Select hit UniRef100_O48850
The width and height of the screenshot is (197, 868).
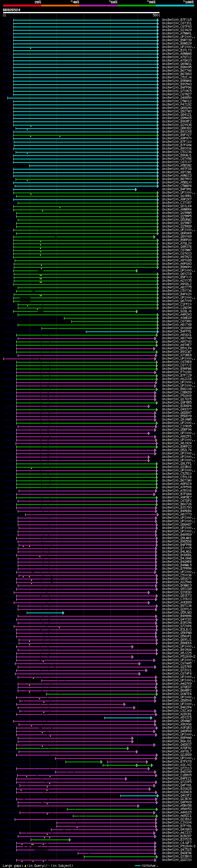(177, 98)
